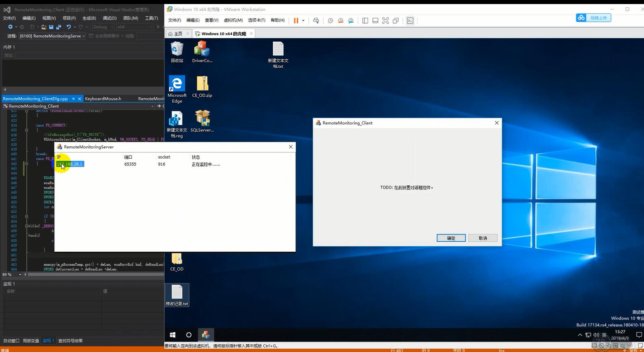Screen dimensions: 644x352
Task: Click the MFC app icon on VM taskbar
Action: pyautogui.click(x=206, y=335)
